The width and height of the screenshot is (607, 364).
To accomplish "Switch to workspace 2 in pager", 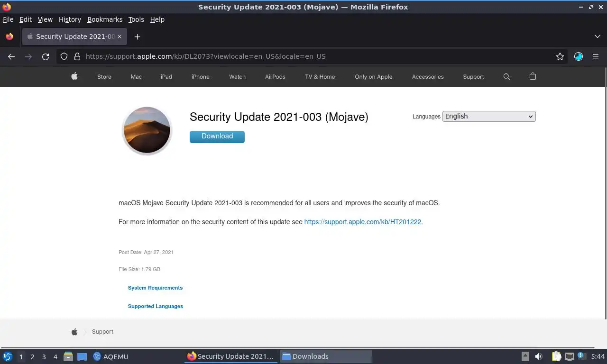I will 32,356.
